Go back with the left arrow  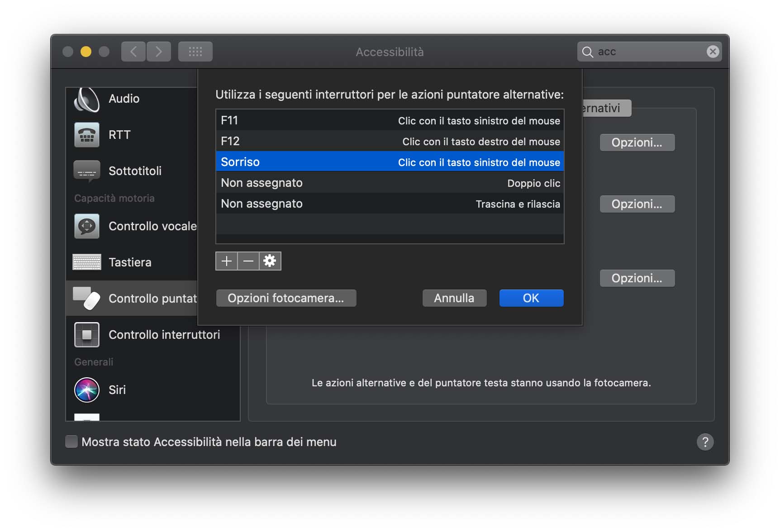point(133,52)
